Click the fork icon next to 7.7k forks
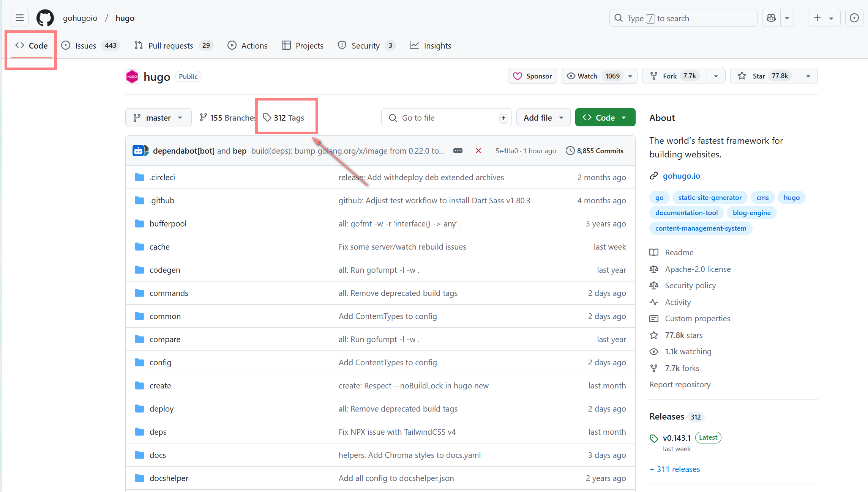Screen dimensions: 868x492 pos(654,368)
